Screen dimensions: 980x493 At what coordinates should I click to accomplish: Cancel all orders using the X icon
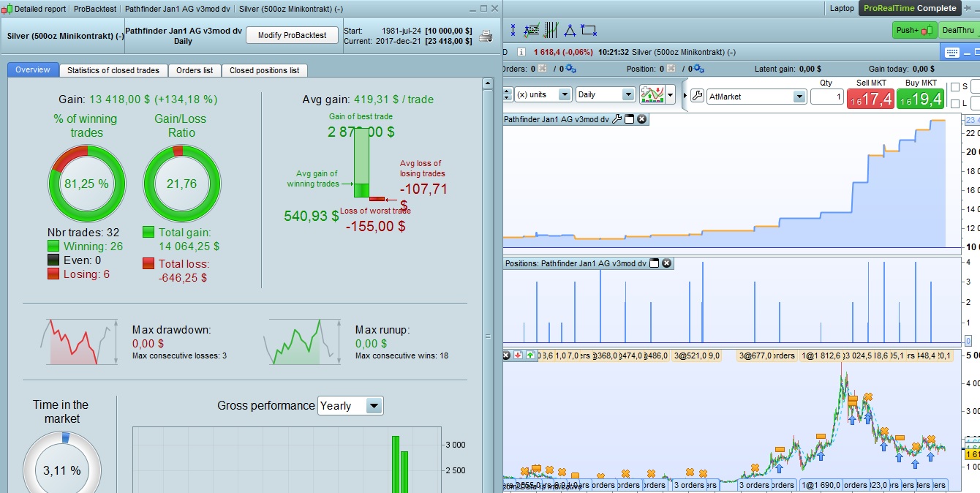(x=543, y=69)
